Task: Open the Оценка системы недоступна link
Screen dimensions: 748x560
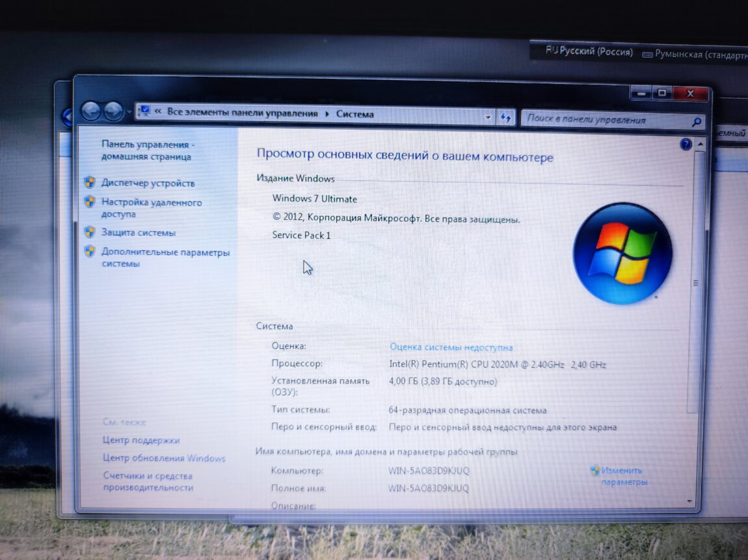Action: (451, 347)
